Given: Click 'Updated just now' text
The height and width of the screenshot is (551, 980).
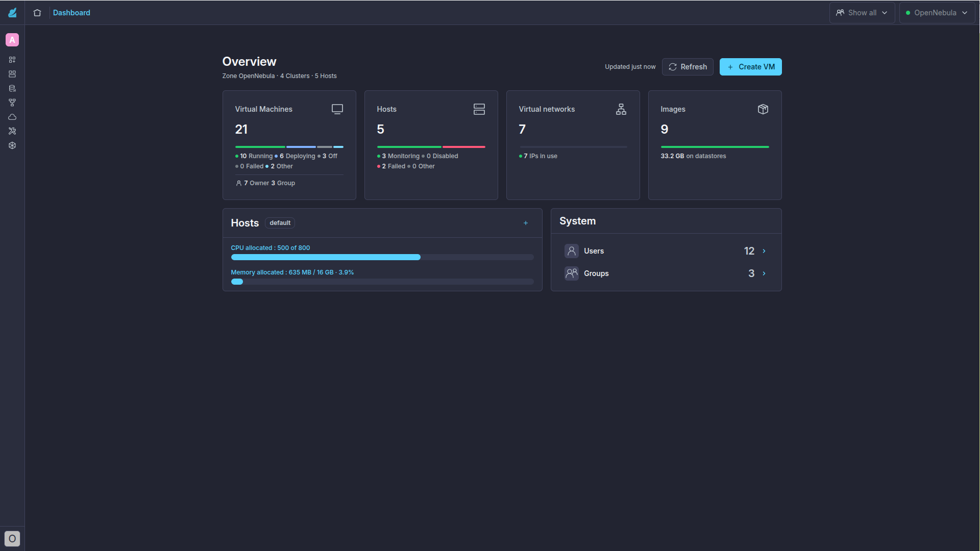Looking at the screenshot, I should point(630,67).
